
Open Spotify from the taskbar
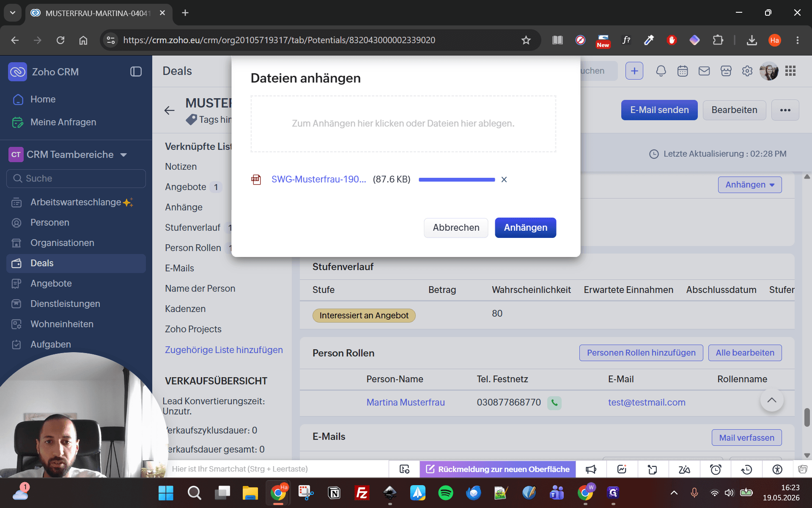[x=446, y=493]
